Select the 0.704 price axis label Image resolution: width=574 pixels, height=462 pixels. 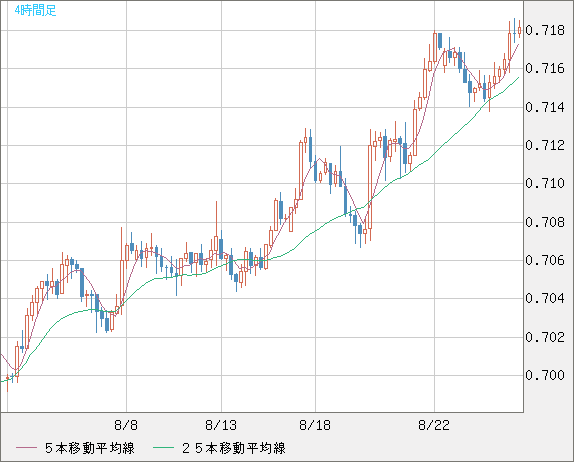click(x=545, y=298)
